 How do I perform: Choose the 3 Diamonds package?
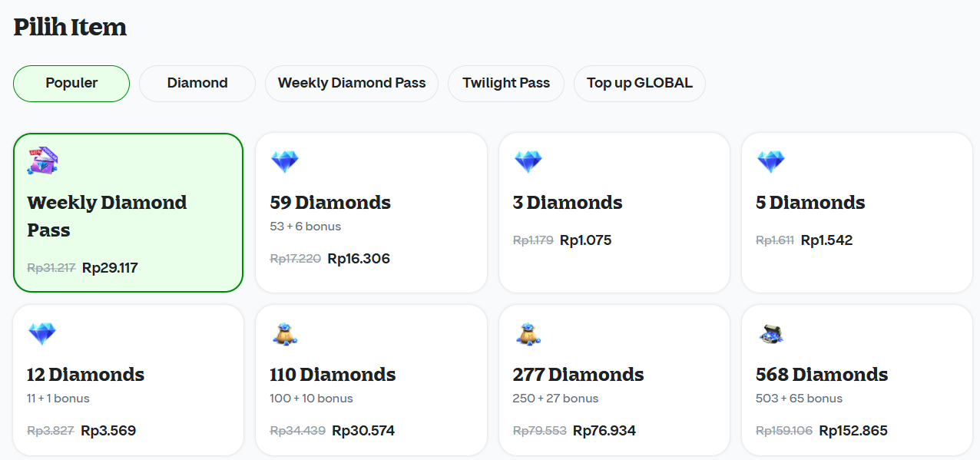[x=614, y=212]
